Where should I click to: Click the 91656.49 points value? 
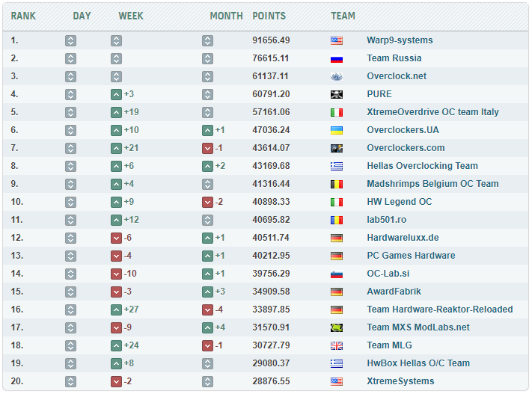pos(271,40)
